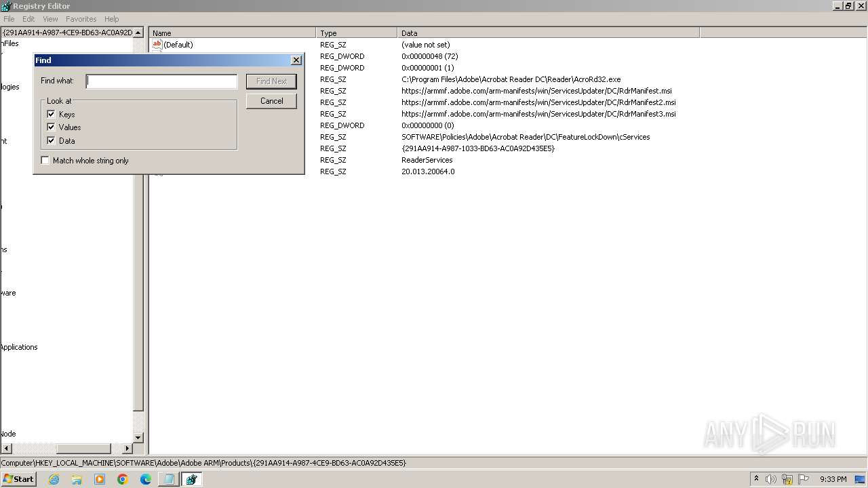Click tree pane scroll up arrow
Viewport: 868px width, 488px height.
point(138,33)
